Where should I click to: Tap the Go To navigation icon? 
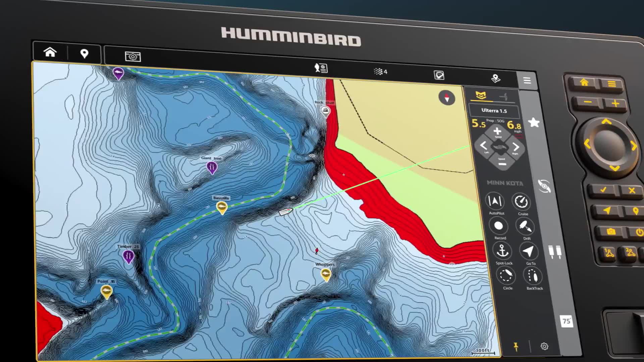[528, 251]
